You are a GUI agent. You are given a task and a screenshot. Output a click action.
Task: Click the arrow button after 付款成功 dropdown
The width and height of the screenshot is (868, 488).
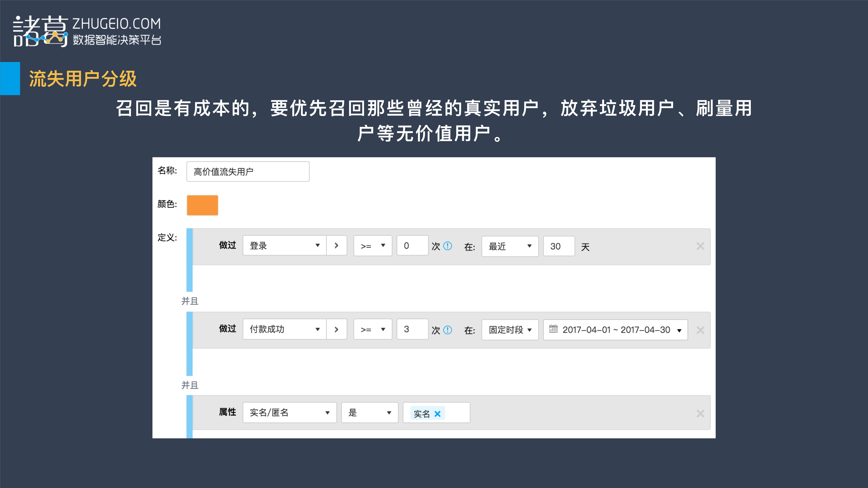click(x=337, y=329)
